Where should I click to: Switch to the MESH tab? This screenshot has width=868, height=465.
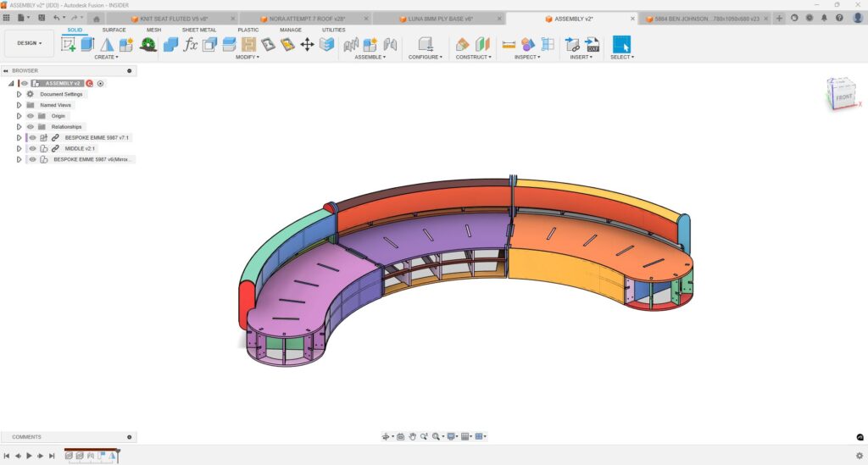click(x=154, y=30)
